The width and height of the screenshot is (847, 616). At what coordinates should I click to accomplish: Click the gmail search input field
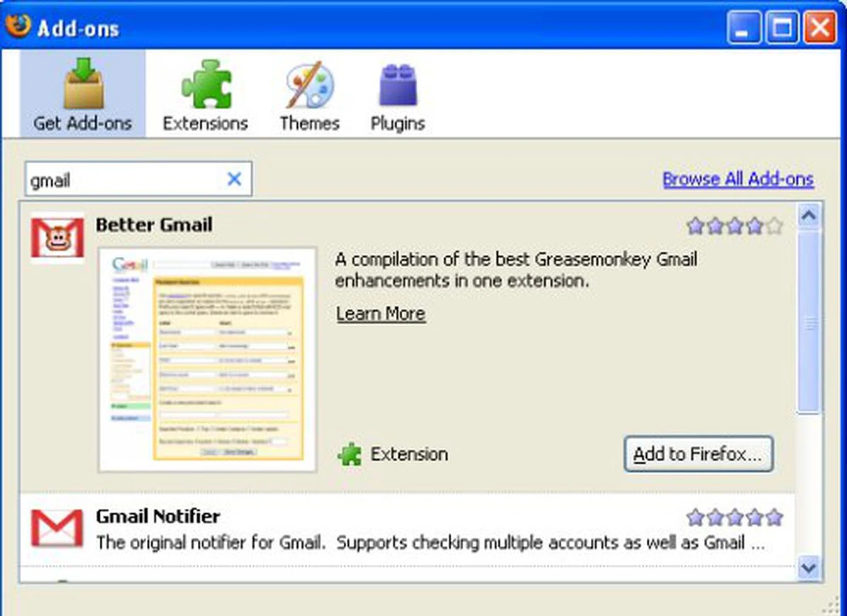point(139,179)
